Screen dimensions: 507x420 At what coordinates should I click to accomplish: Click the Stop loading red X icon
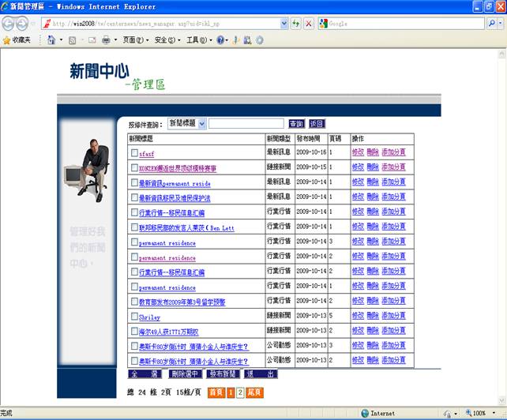pos(309,24)
